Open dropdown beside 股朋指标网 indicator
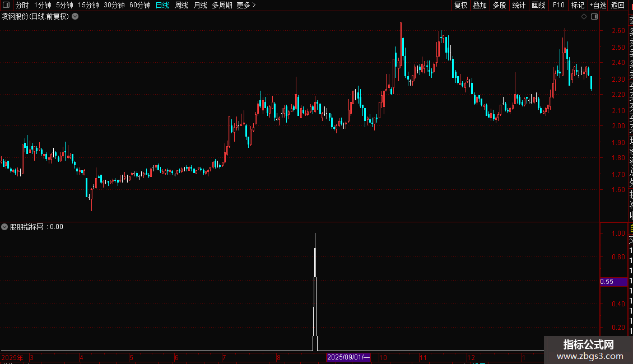 [x=4, y=227]
